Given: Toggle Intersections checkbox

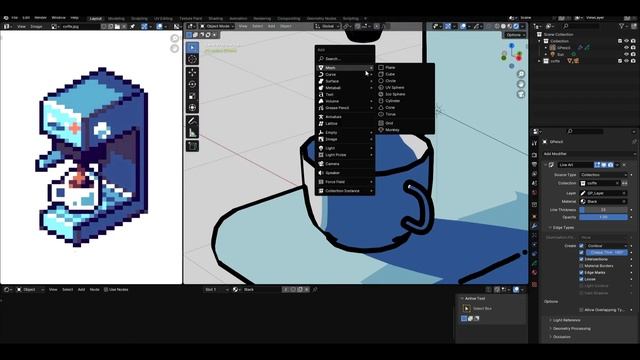Looking at the screenshot, I should (x=582, y=259).
